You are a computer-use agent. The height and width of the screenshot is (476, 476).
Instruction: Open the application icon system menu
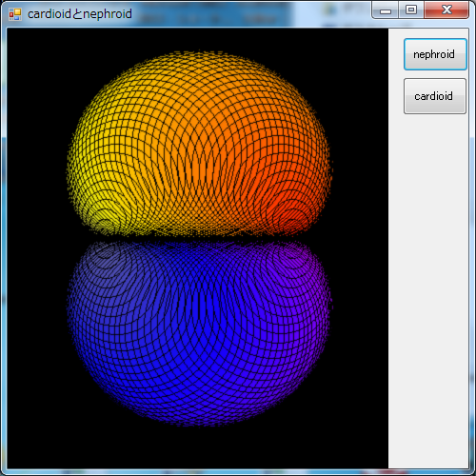click(15, 14)
